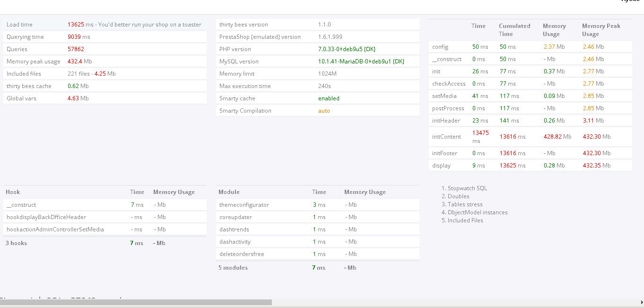Image resolution: width=644 pixels, height=308 pixels.
Task: Click the Smarty Compilation auto value
Action: pos(324,111)
